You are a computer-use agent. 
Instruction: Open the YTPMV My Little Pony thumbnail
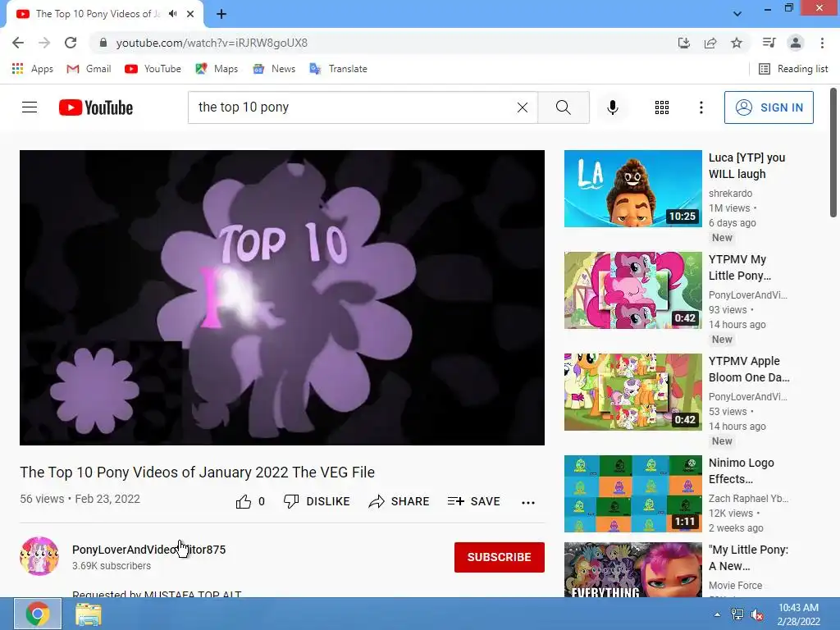pos(632,290)
